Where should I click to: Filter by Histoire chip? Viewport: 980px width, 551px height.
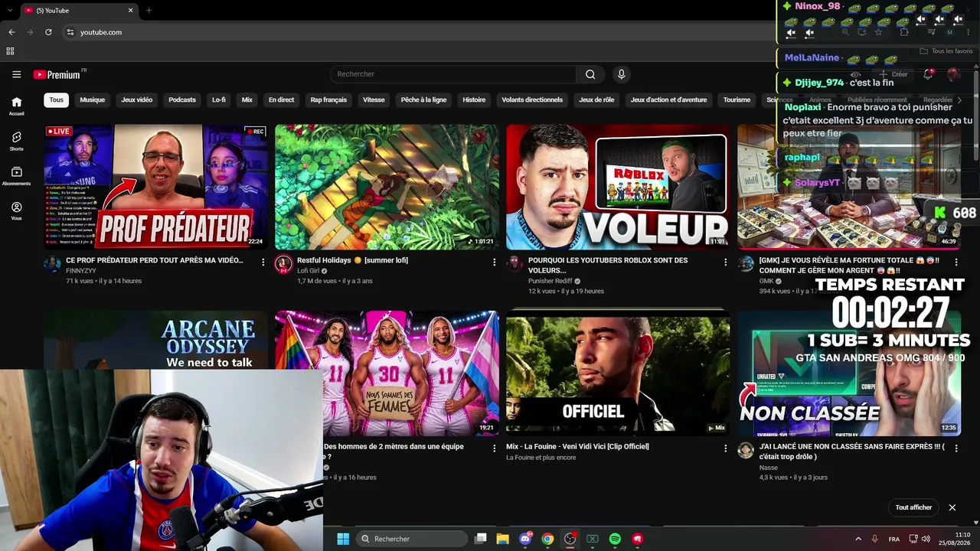(474, 99)
